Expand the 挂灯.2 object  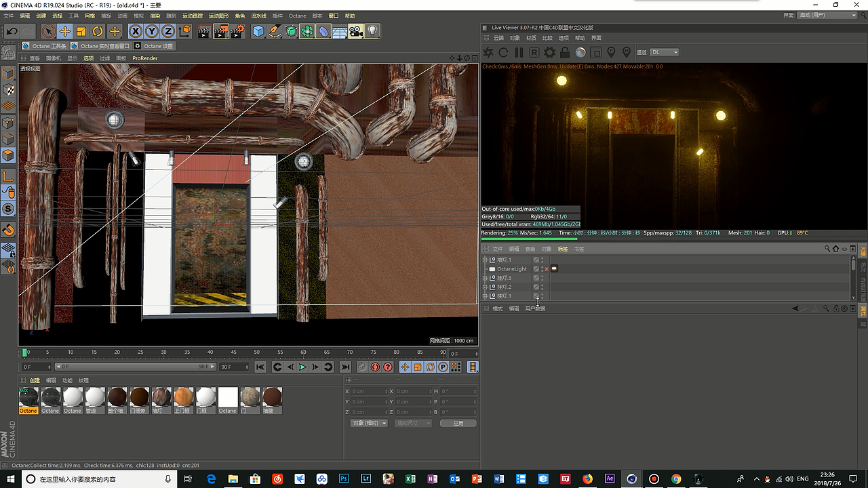coord(485,287)
